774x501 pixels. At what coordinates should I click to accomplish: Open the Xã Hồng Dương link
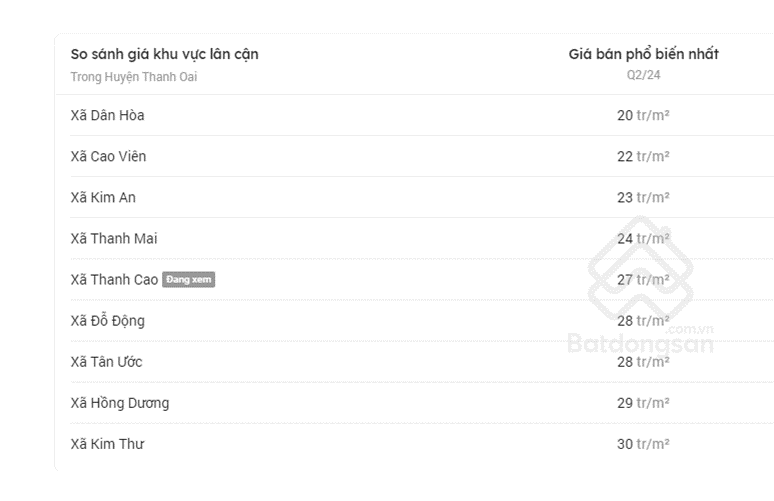coord(119,403)
